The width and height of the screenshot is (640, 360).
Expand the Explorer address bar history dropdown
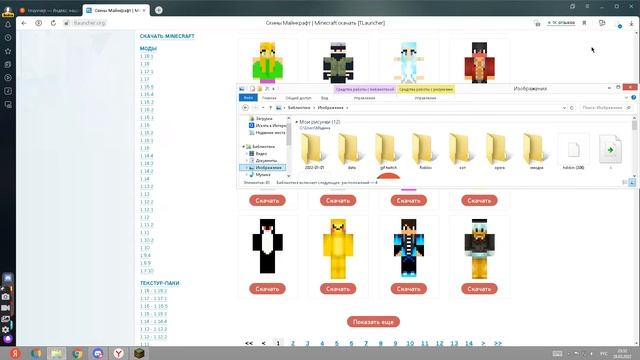564,108
